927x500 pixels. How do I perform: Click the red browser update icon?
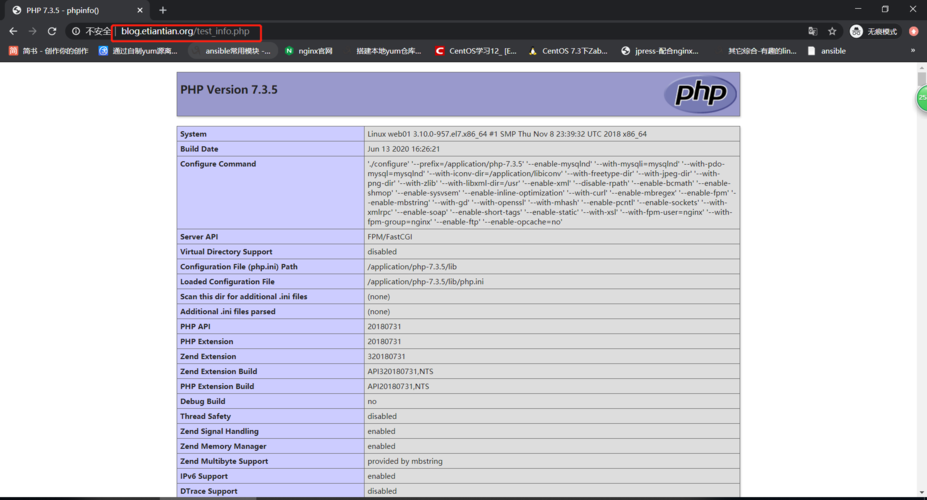[x=913, y=31]
